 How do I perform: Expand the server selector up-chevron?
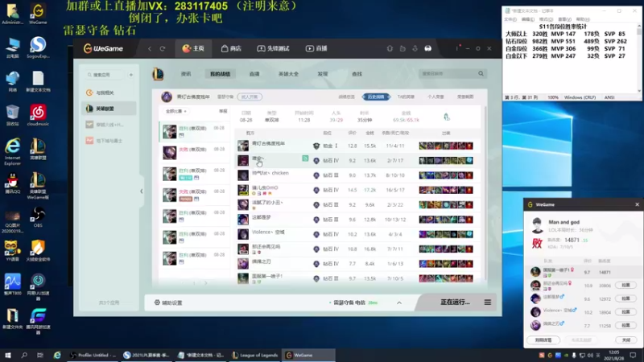point(399,303)
